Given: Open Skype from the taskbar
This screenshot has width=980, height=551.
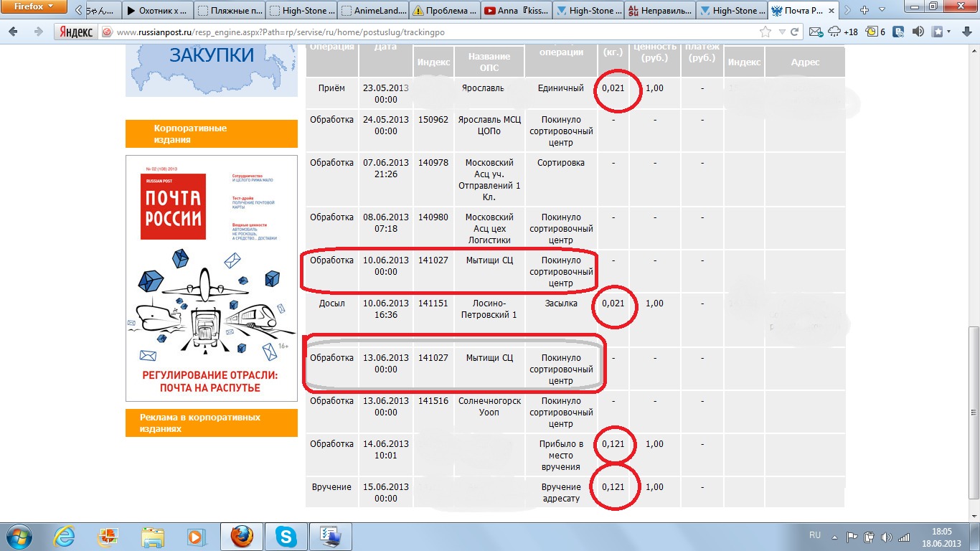Looking at the screenshot, I should [x=286, y=536].
